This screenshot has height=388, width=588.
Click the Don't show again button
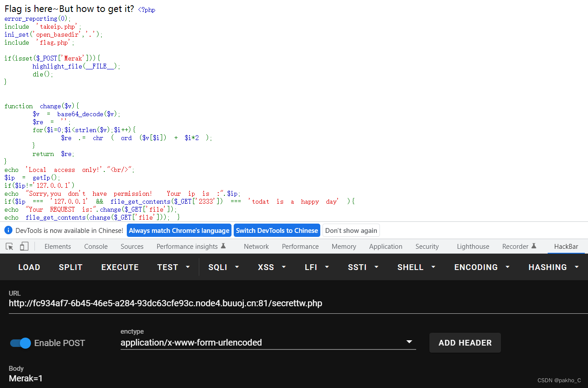pyautogui.click(x=351, y=230)
